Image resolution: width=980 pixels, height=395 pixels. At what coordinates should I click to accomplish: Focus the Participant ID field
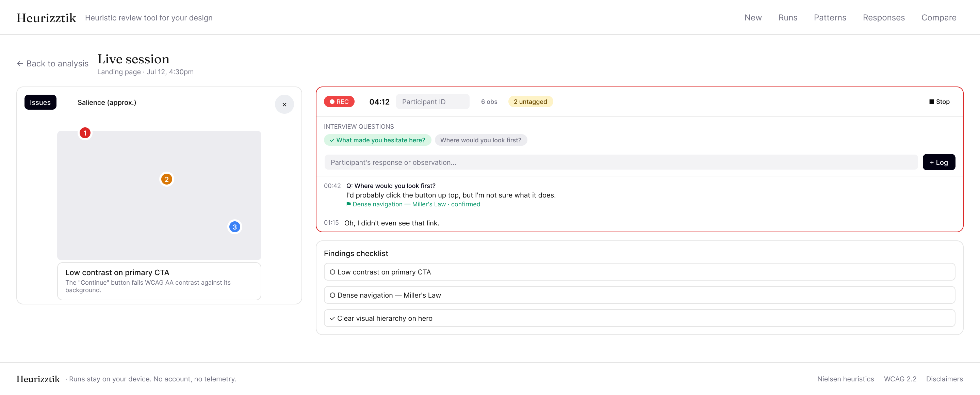[x=432, y=101]
